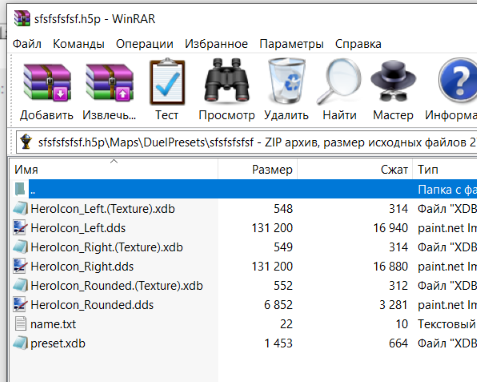477x382 pixels.
Task: Click size value 552
Action: pos(283,286)
